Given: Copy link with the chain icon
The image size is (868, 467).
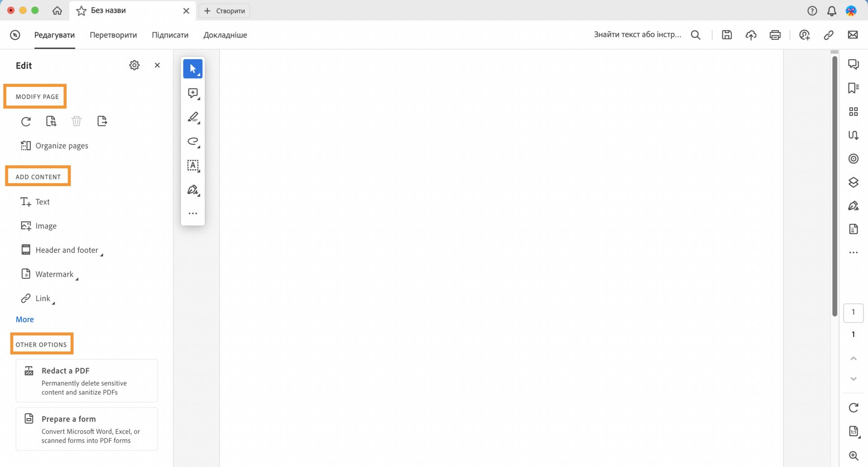Looking at the screenshot, I should pos(829,35).
